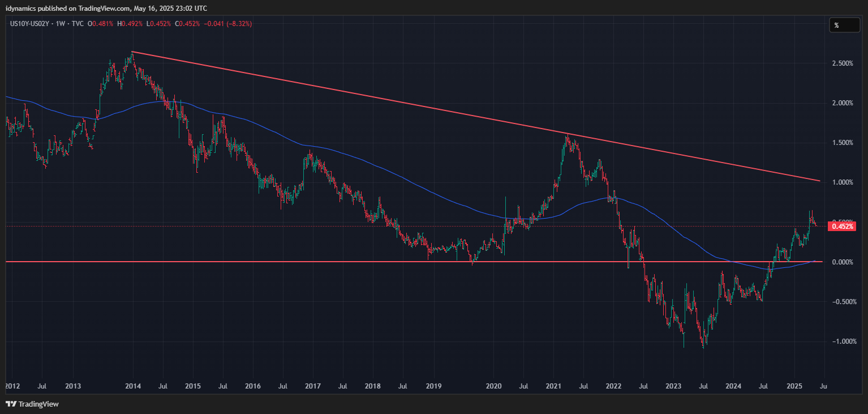Click the close value C0.452%
Screen dimensions: 868x414
coord(188,24)
